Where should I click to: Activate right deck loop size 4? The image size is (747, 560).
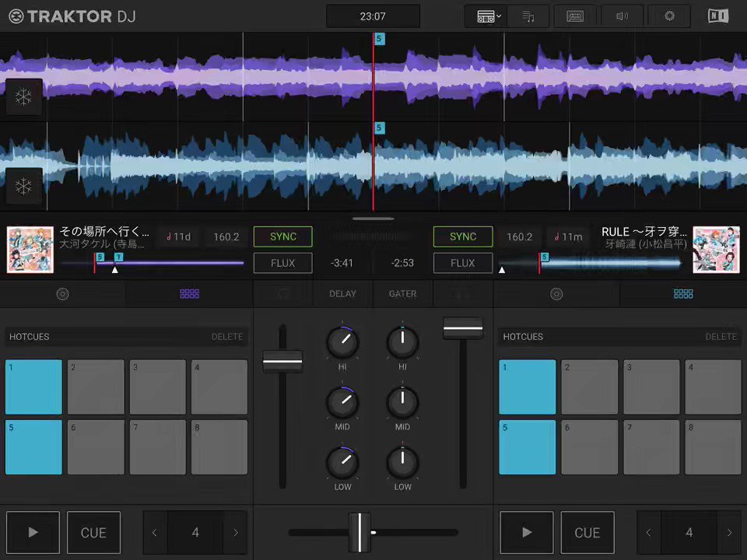point(689,532)
